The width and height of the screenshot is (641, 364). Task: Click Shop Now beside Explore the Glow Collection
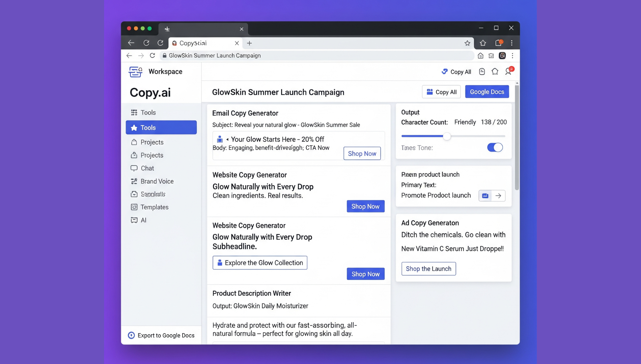click(x=365, y=274)
